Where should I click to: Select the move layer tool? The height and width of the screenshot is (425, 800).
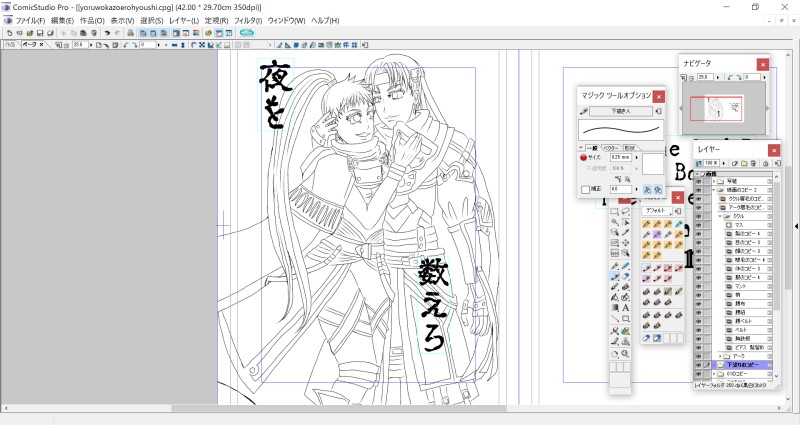pyautogui.click(x=626, y=243)
